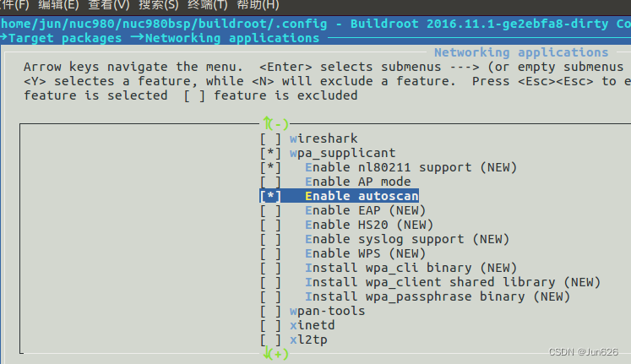Image resolution: width=631 pixels, height=364 pixels.
Task: Click the green up-arrow scroll indicator
Action: tap(276, 123)
